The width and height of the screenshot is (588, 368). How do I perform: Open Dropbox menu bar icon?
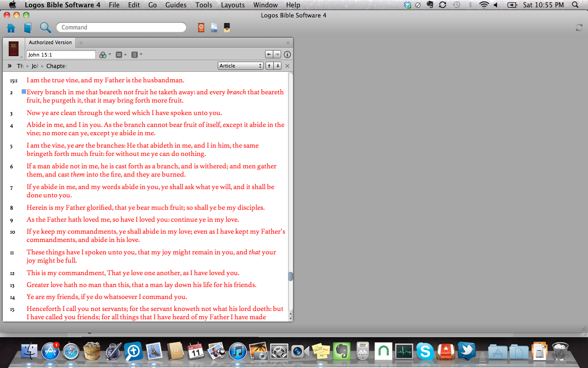click(x=407, y=5)
